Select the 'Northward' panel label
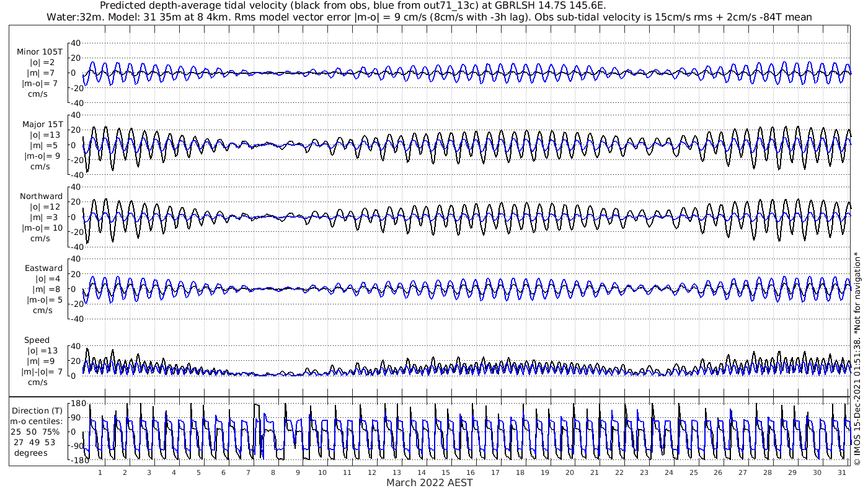 [x=42, y=196]
